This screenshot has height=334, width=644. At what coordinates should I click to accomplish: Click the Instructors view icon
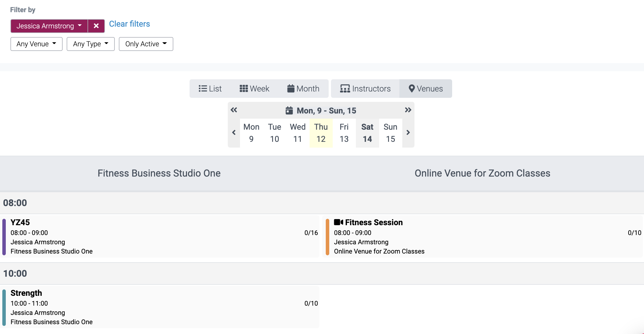coord(345,89)
